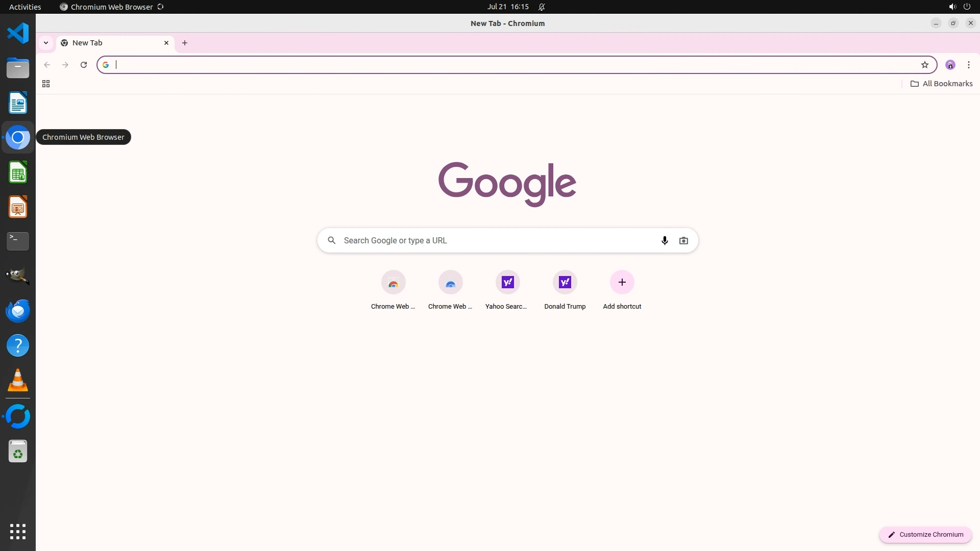Open the Chromium three-dot menu

coord(968,65)
